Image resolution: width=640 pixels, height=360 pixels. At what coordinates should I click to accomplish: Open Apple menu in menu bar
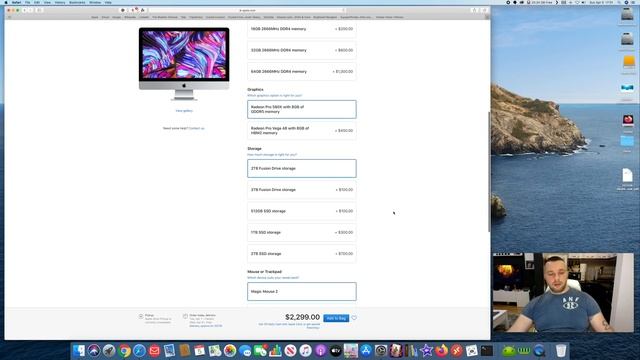tap(6, 2)
